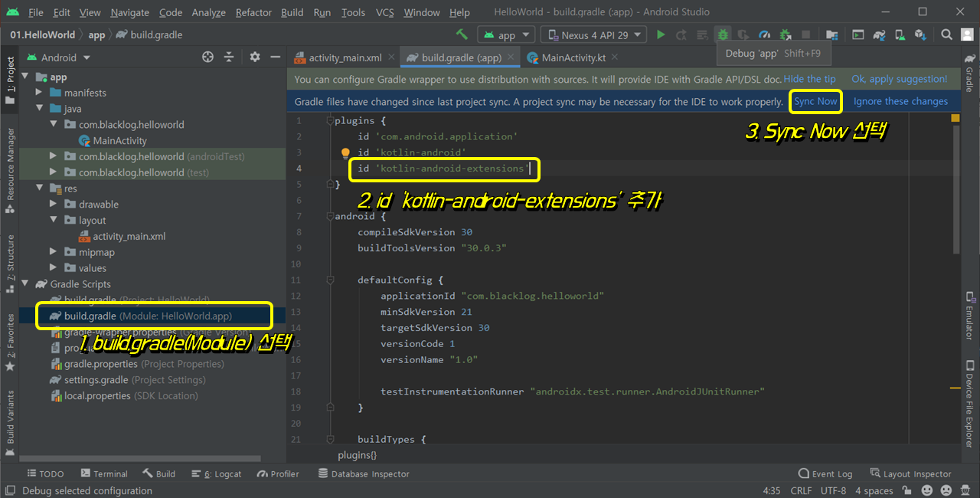
Task: Open the Logcat tool window button
Action: pos(216,473)
